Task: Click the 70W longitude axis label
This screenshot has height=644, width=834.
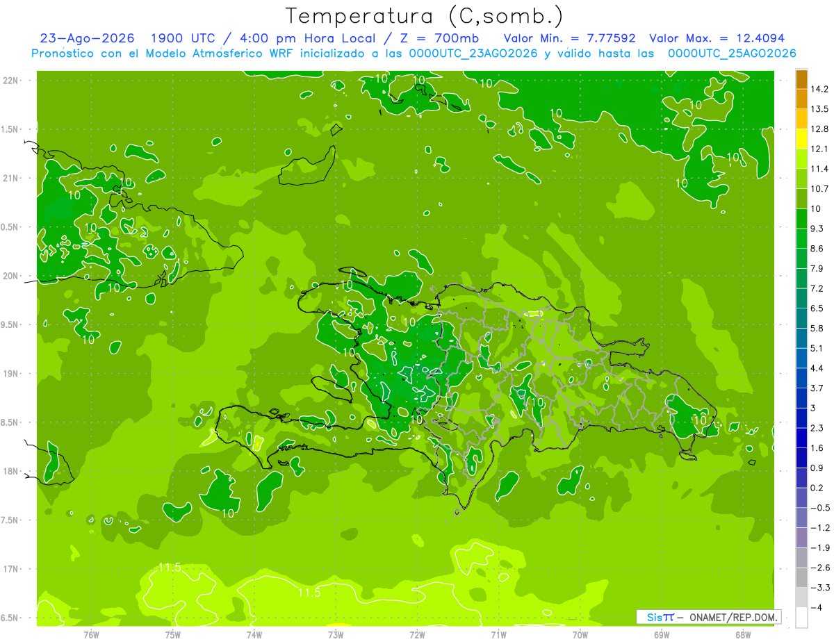Action: [580, 635]
